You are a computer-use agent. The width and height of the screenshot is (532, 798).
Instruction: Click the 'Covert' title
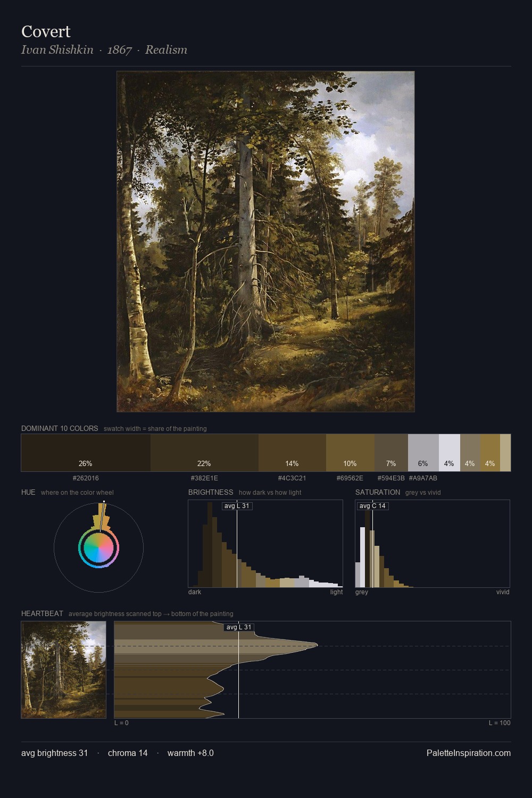tap(46, 31)
